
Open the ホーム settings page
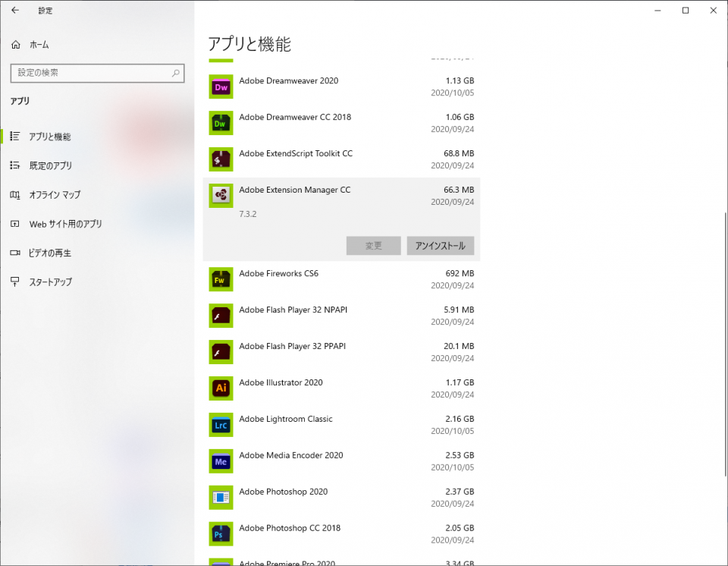[x=39, y=46]
